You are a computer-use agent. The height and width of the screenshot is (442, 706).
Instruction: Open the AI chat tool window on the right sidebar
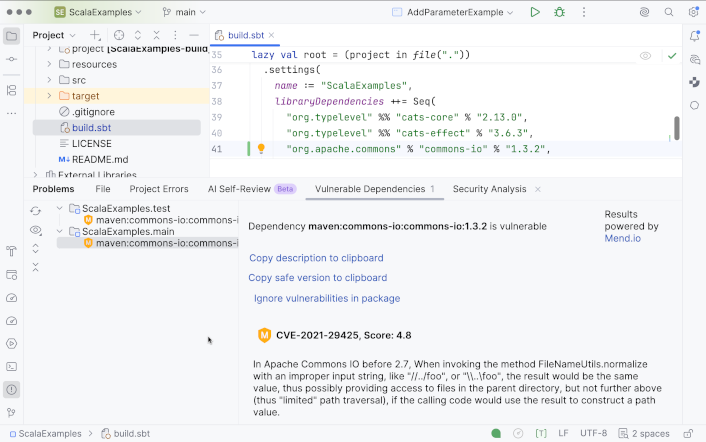[x=694, y=59]
